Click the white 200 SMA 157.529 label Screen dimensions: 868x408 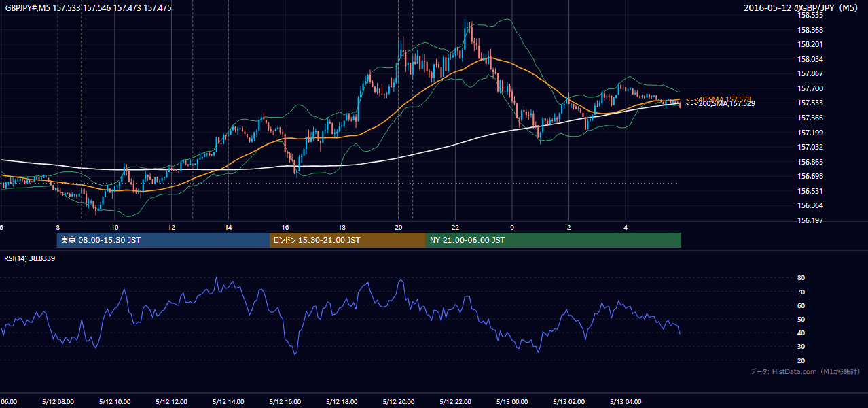[x=720, y=103]
